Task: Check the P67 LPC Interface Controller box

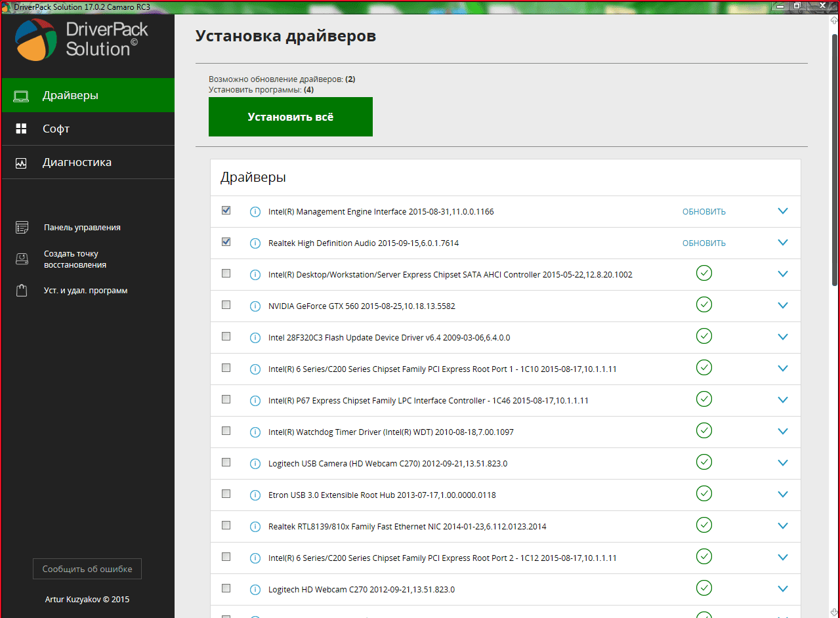Action: click(226, 400)
